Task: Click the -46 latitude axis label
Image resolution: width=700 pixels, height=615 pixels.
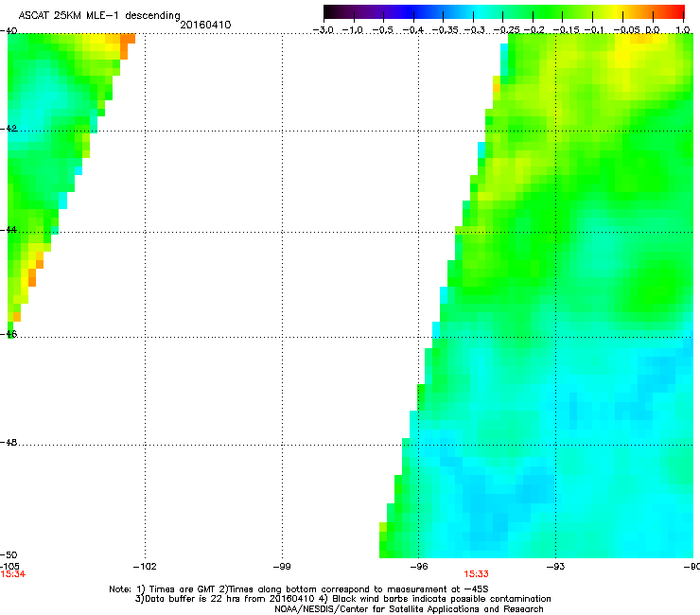Action: pyautogui.click(x=9, y=334)
